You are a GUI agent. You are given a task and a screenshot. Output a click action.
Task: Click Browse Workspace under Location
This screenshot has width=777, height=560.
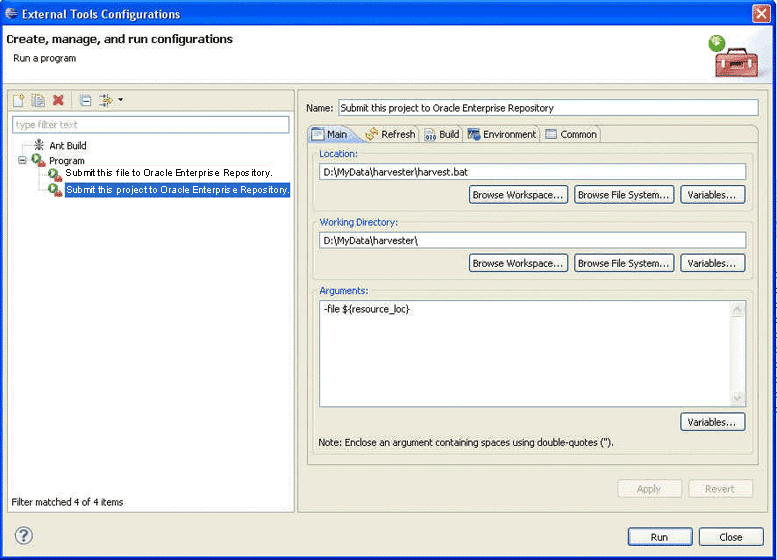pyautogui.click(x=518, y=195)
